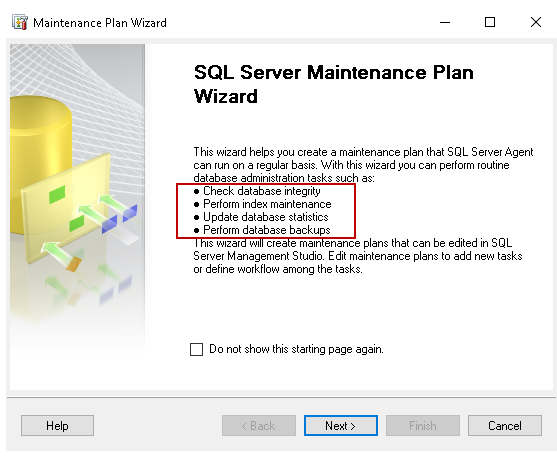Close the wizard with the X button
Viewport: 557px width, 457px height.
pyautogui.click(x=536, y=22)
